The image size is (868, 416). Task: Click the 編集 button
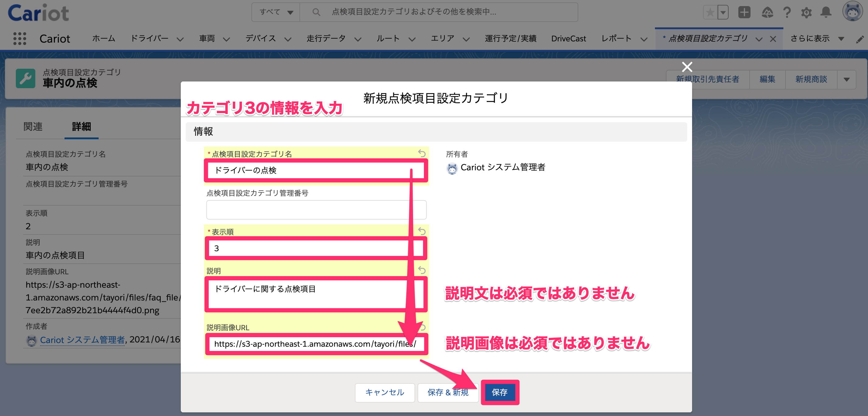[767, 79]
